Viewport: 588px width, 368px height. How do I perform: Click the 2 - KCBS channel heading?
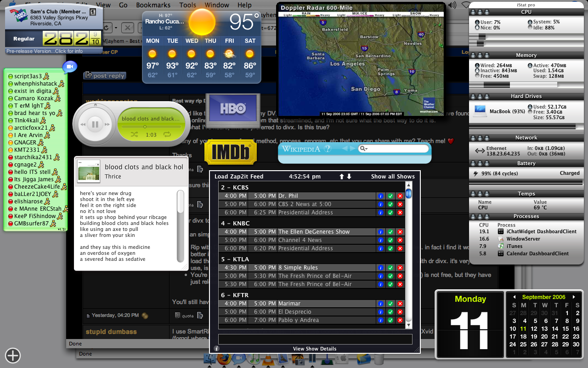(235, 187)
